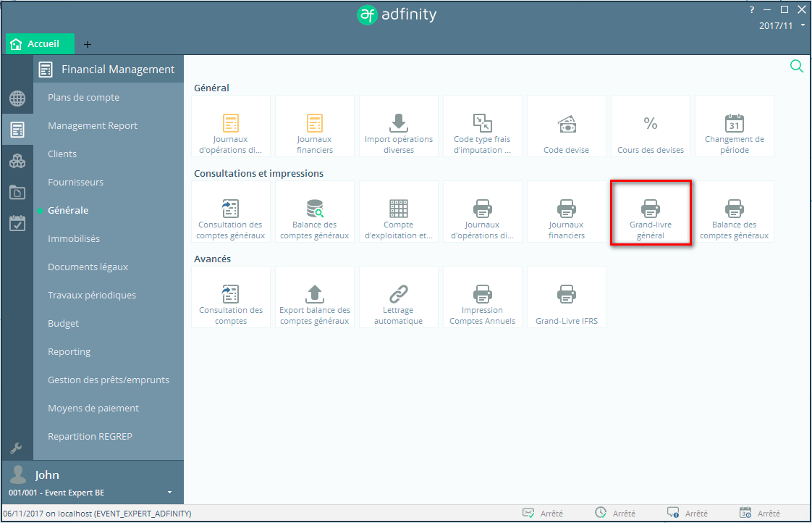Open the Lettrage automatique tile
Viewport: 812px width, 523px height.
click(398, 297)
